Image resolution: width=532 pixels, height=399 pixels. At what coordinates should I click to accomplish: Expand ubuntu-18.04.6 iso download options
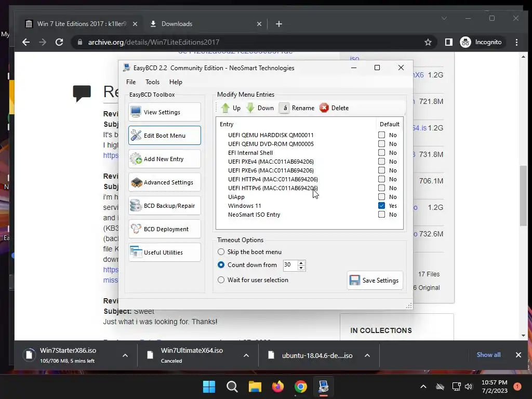click(x=367, y=355)
